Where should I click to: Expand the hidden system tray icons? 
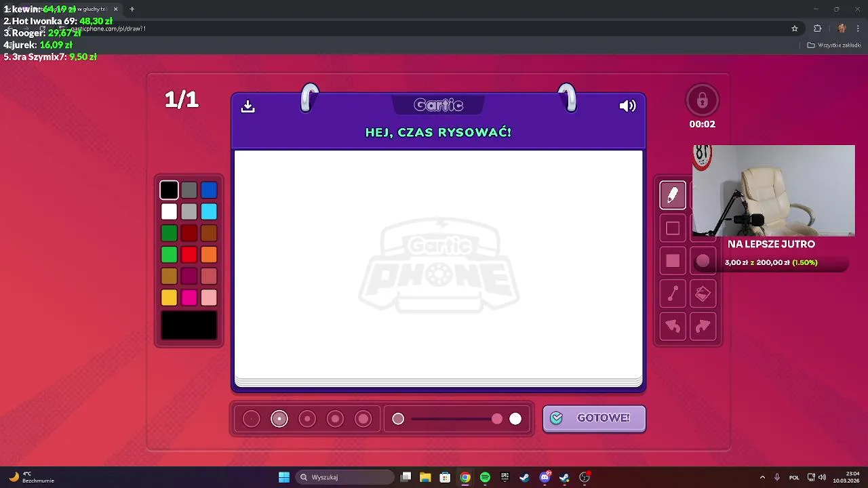pyautogui.click(x=762, y=477)
